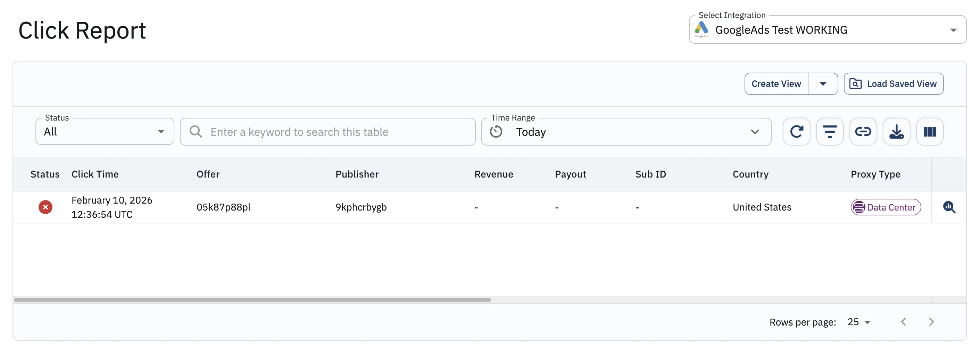Click the Create View button

click(776, 84)
